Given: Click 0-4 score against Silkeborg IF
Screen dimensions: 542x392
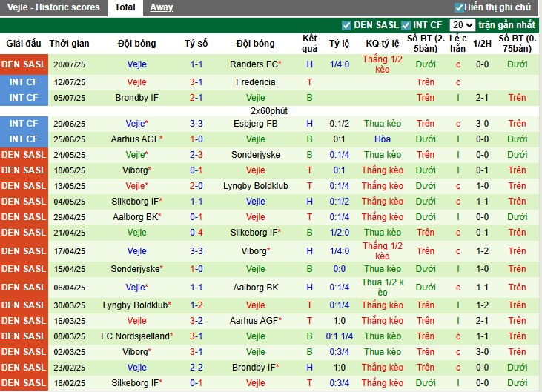Looking at the screenshot, I should click(196, 233).
